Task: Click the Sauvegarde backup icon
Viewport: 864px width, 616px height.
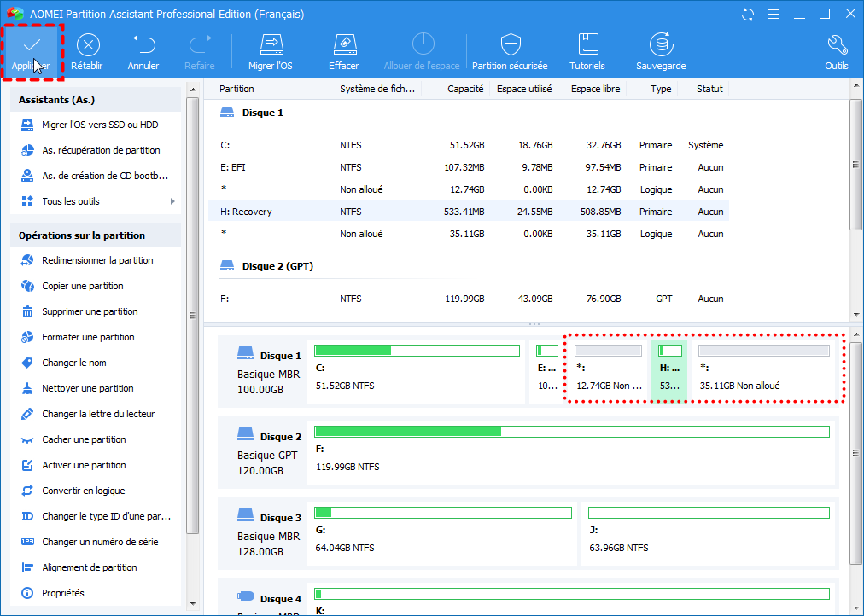Action: click(x=661, y=45)
